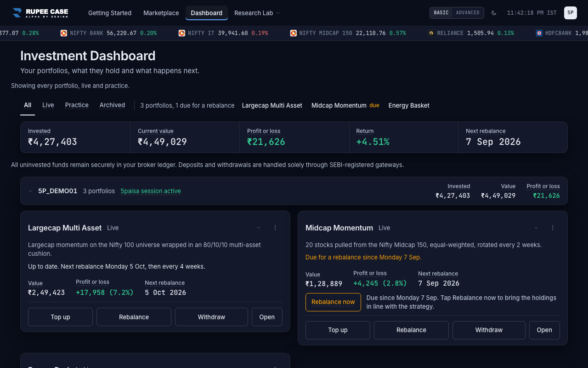
Task: Withdraw from Largecap Multi Asset portfolio
Action: tap(211, 317)
